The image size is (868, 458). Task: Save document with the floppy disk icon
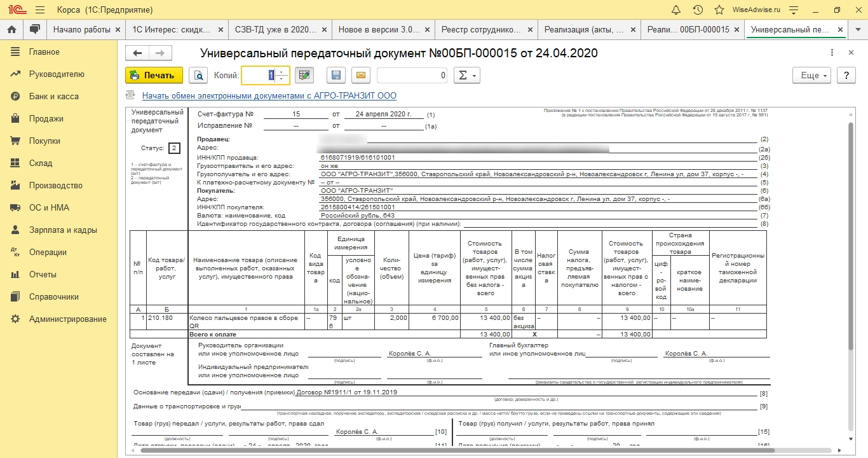[x=336, y=75]
